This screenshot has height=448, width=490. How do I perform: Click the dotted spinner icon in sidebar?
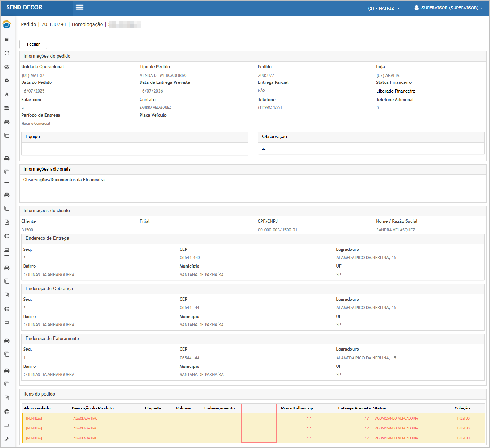(7, 53)
